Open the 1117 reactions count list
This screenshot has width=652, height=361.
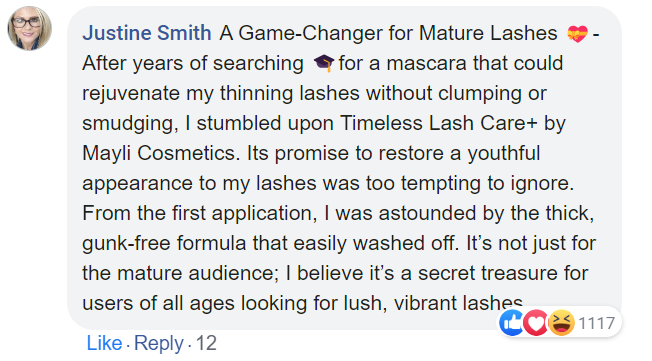(596, 323)
